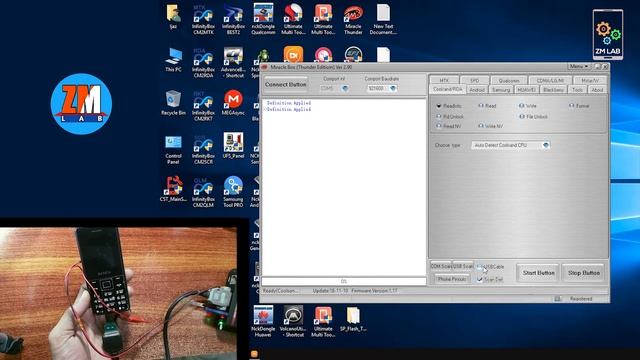Click the Firmware Version 1.17 status text
Image resolution: width=640 pixels, height=360 pixels.
pos(374,291)
